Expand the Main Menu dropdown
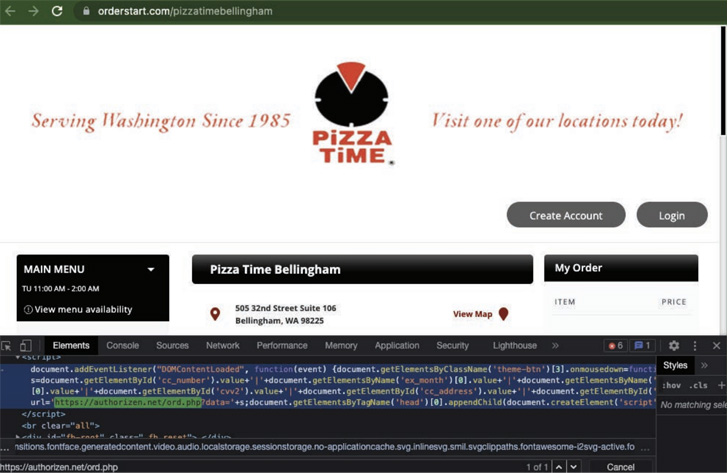Viewport: 728px width, 473px height. coord(151,269)
